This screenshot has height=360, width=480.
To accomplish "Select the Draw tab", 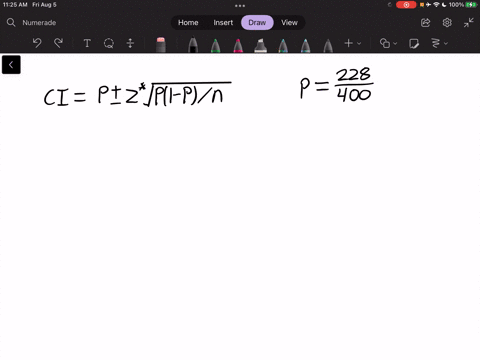I will coord(257,23).
